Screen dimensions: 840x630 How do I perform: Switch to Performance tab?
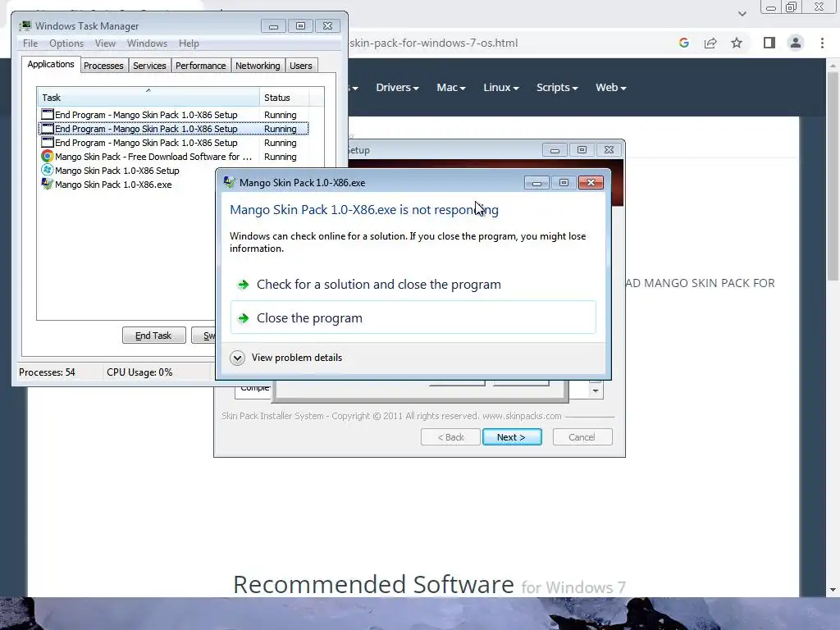pyautogui.click(x=201, y=66)
